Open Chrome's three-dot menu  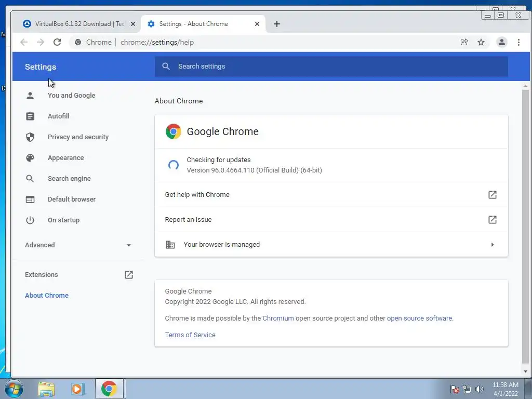pos(518,42)
